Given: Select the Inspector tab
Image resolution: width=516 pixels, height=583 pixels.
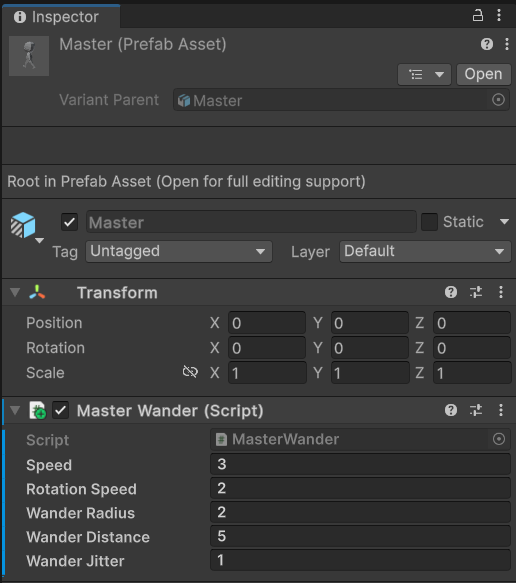Looking at the screenshot, I should pyautogui.click(x=61, y=17).
